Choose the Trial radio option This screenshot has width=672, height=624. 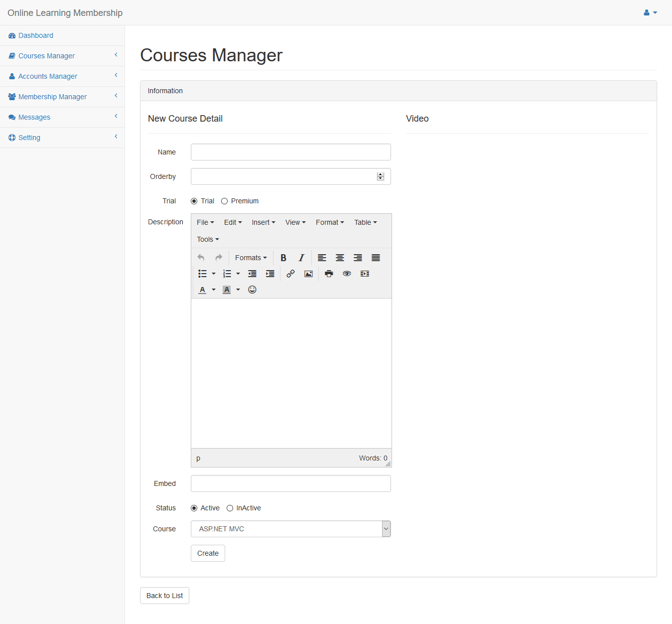click(194, 201)
